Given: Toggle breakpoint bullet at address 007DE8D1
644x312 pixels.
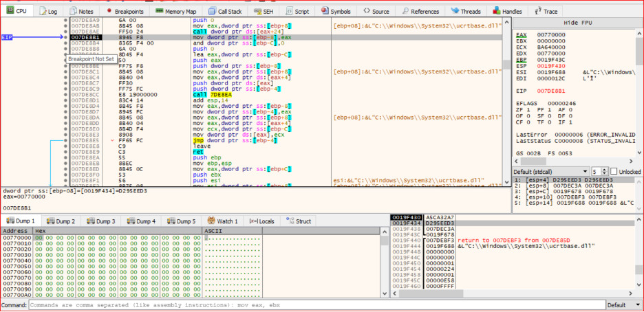Looking at the screenshot, I should pos(66,100).
